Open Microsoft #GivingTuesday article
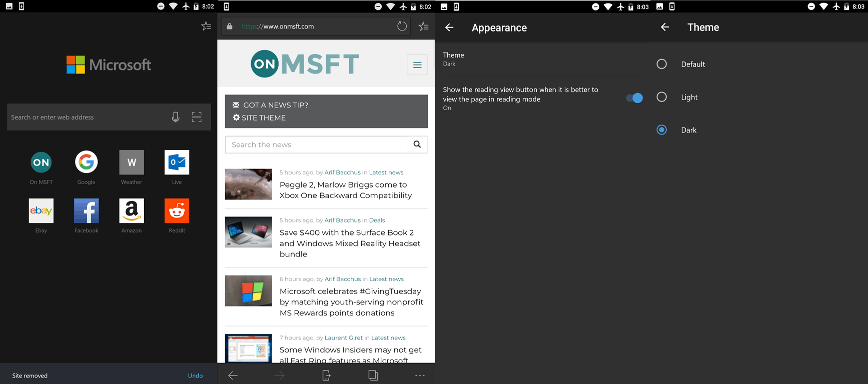The width and height of the screenshot is (868, 384). [351, 302]
